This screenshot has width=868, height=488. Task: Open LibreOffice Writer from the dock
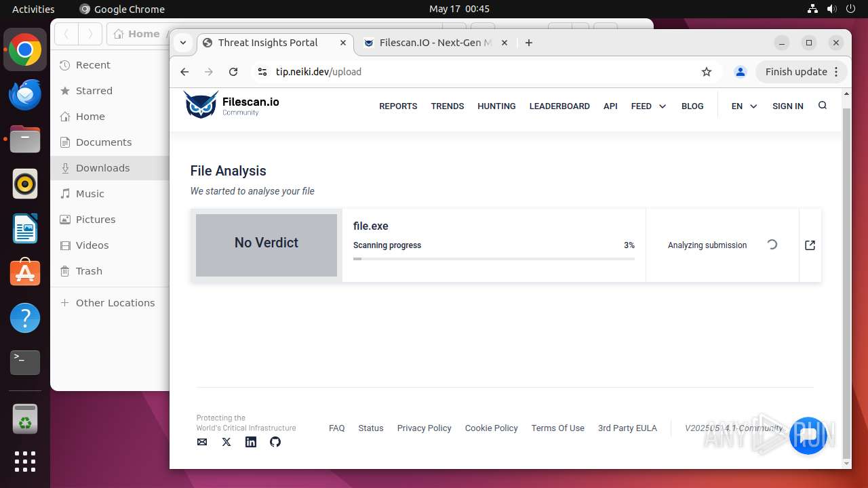(25, 229)
